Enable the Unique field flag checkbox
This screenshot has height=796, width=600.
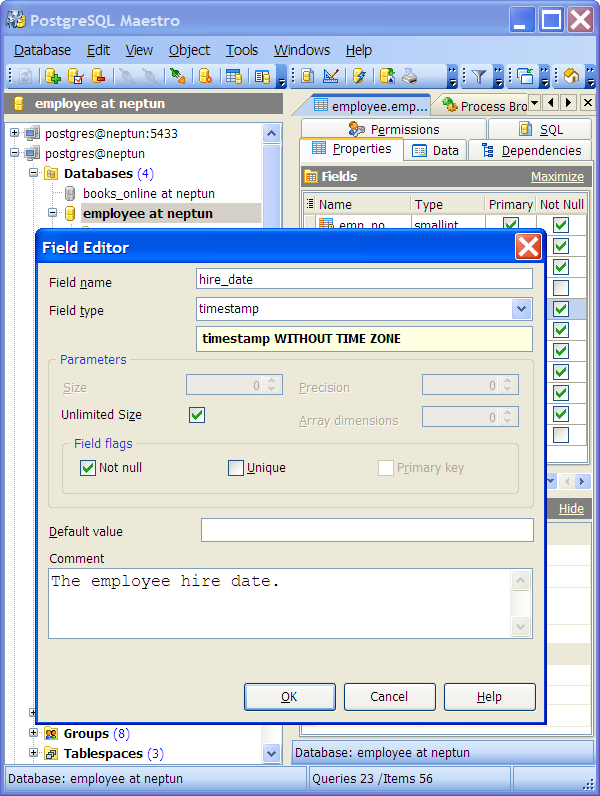(x=236, y=467)
